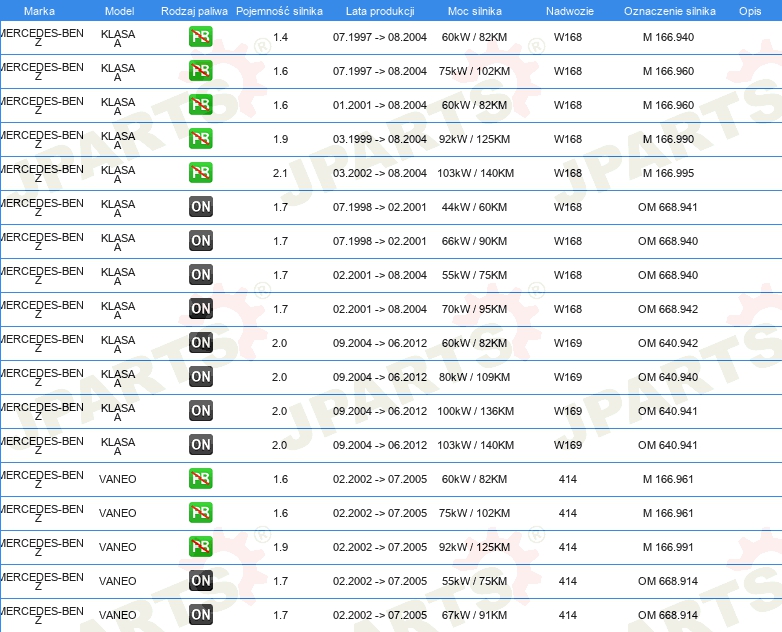Click the Opis column header
782x632 pixels.
(750, 11)
